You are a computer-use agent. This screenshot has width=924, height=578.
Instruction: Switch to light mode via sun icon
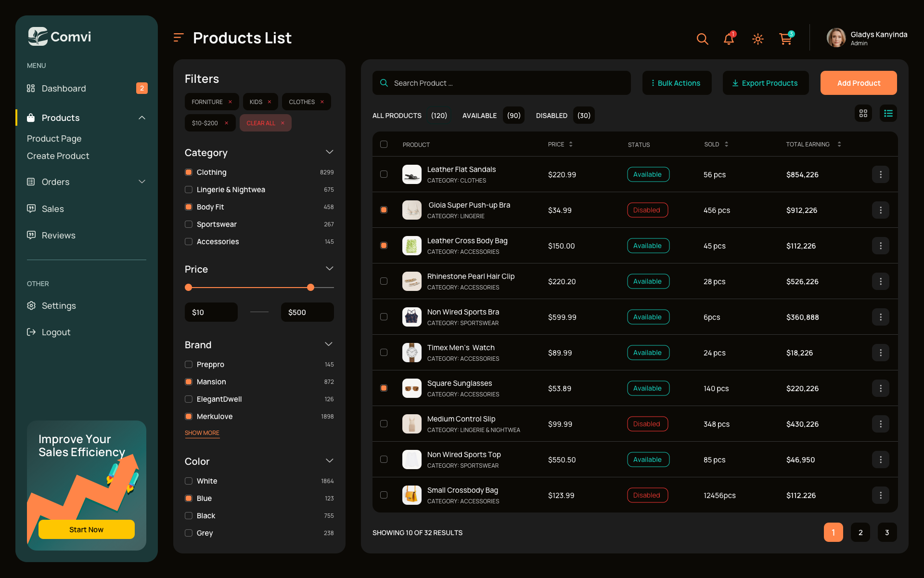pyautogui.click(x=757, y=39)
